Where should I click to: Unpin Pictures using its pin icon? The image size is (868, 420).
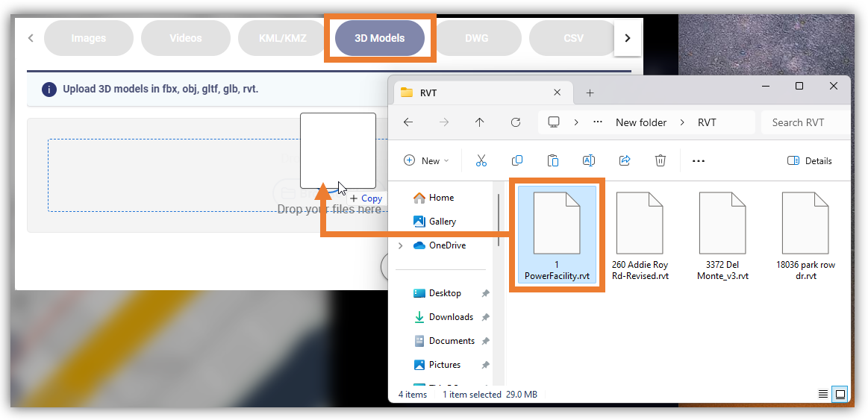click(485, 366)
